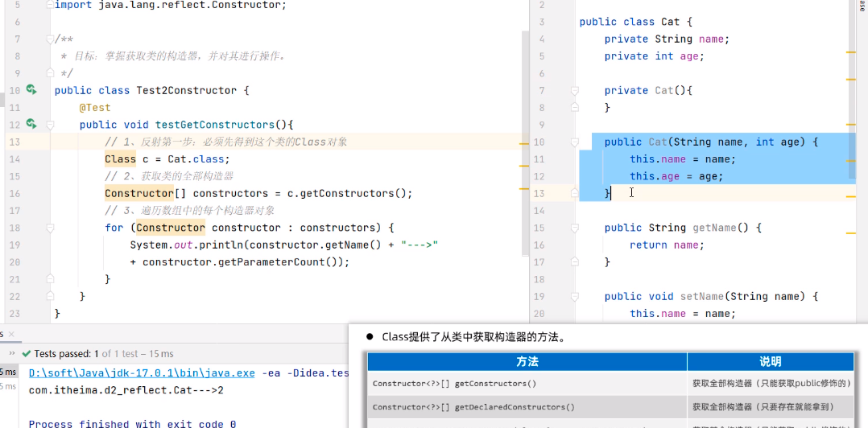
Task: Click description '获取全部构造器（只能获取public修饰的）'
Action: coord(771,383)
